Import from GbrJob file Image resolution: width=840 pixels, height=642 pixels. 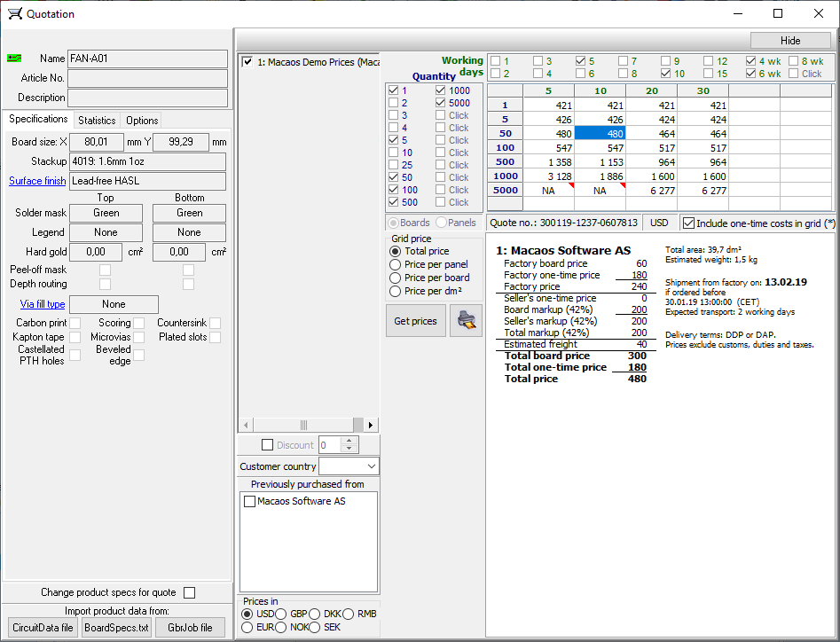(x=190, y=628)
